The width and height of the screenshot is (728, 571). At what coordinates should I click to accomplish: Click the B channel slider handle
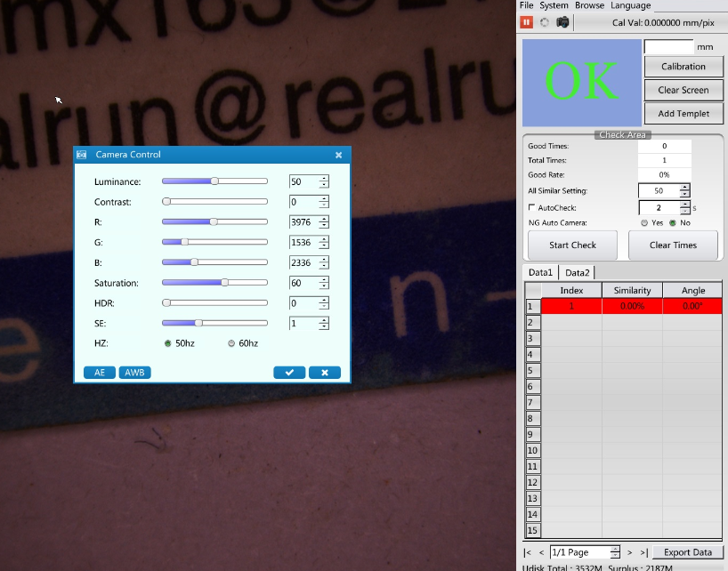(x=195, y=262)
